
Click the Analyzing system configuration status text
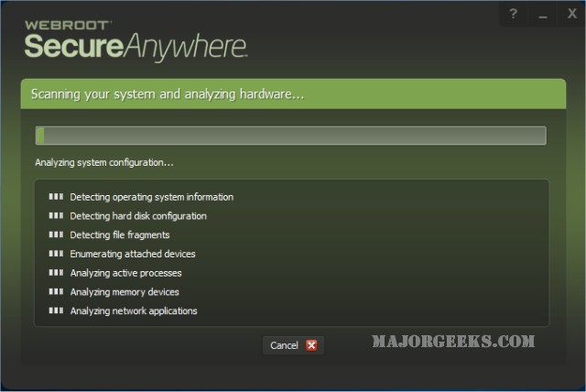point(104,162)
